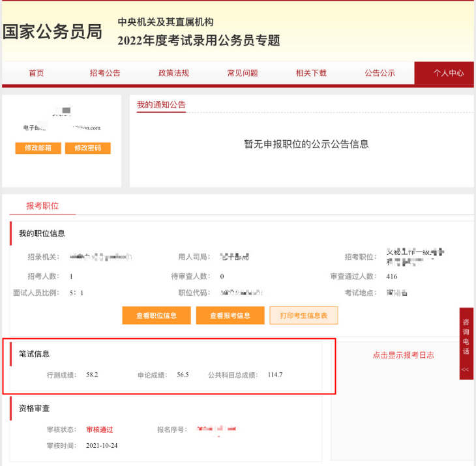This screenshot has width=476, height=466.
Task: Click the 审查通过人数 value 416
Action: (x=392, y=276)
